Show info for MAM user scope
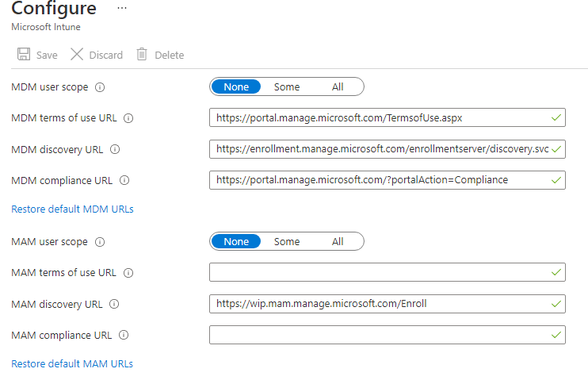The image size is (588, 384). click(100, 242)
